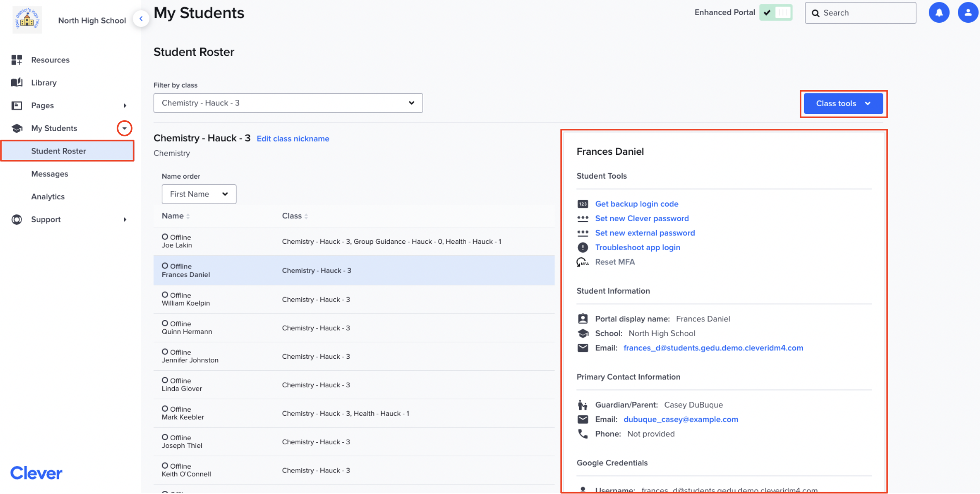The width and height of the screenshot is (980, 494).
Task: Open the Name order dropdown
Action: 199,194
